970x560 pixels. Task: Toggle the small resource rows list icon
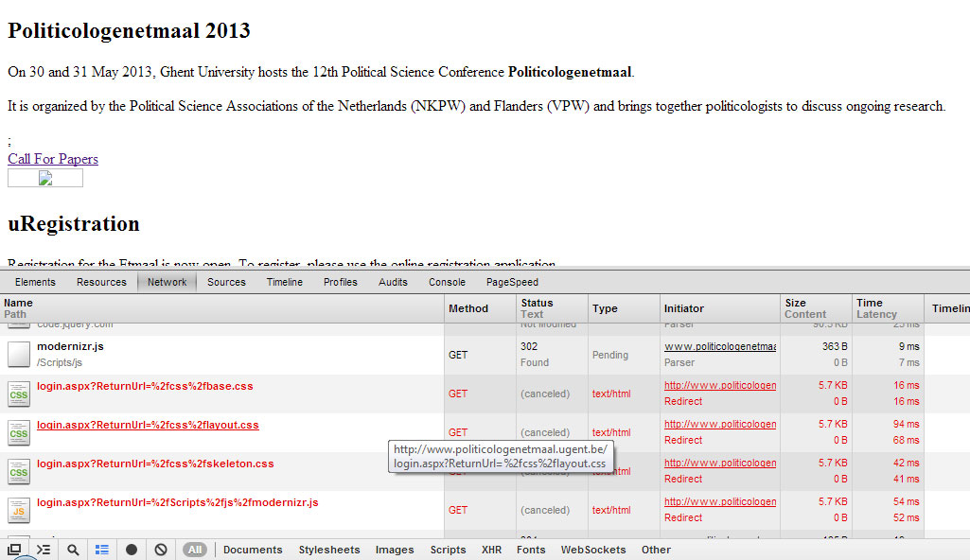coord(102,550)
